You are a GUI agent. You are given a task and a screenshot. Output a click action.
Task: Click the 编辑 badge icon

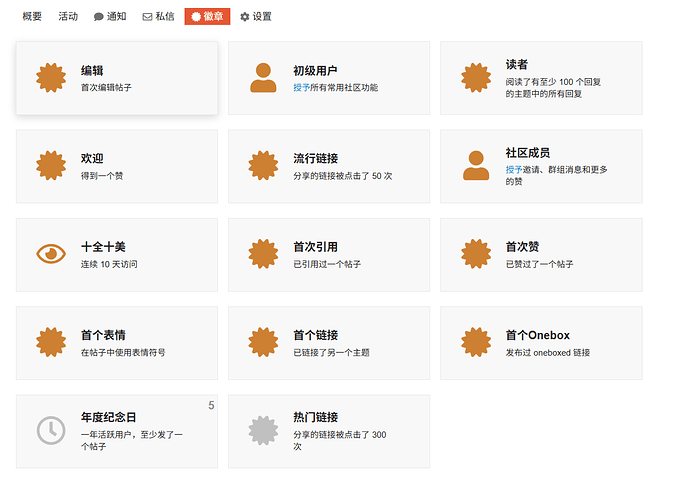click(x=51, y=78)
